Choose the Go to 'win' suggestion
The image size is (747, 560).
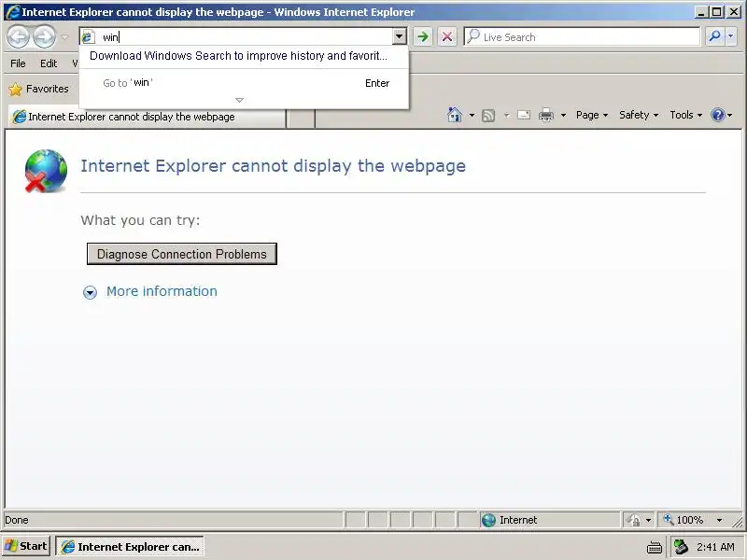coord(244,83)
